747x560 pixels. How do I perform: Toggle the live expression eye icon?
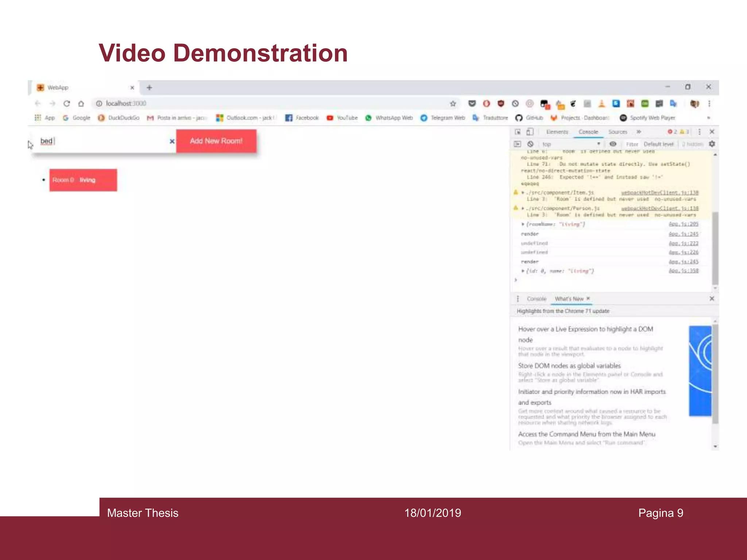613,144
